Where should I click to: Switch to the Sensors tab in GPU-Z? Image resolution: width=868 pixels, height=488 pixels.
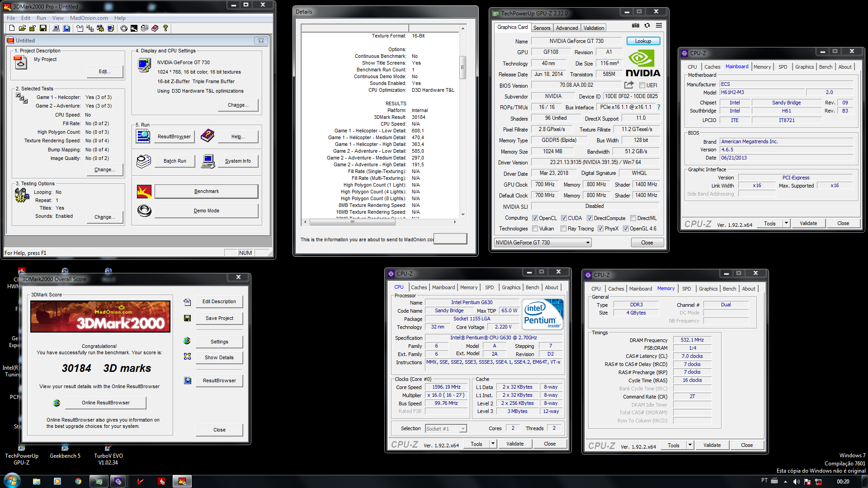tap(542, 28)
